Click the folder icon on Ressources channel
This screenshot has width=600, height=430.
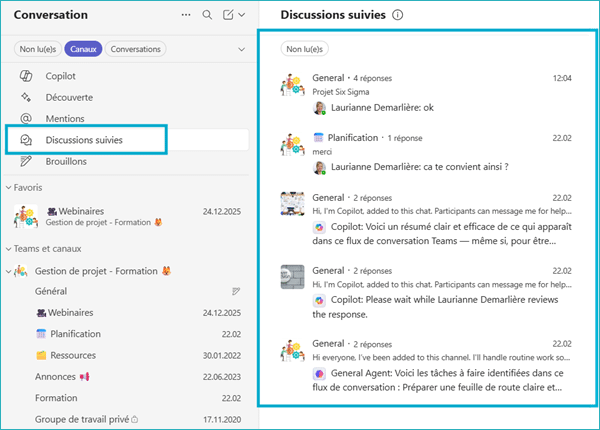pyautogui.click(x=41, y=355)
